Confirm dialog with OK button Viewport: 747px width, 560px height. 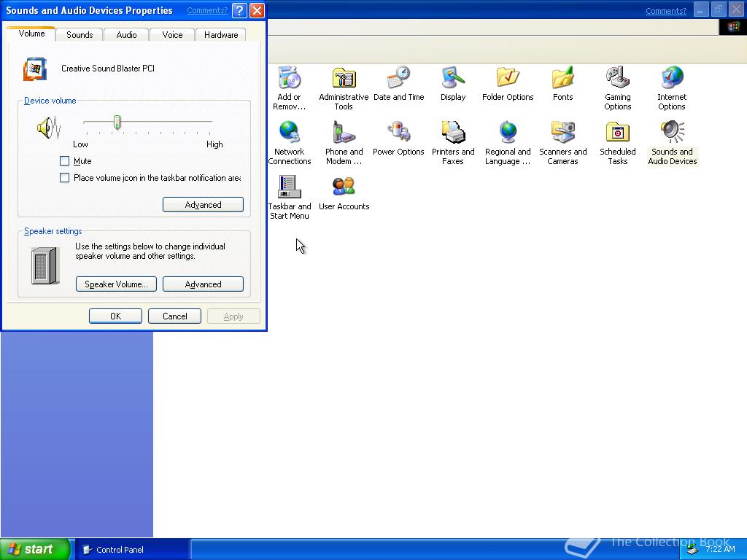tap(115, 316)
